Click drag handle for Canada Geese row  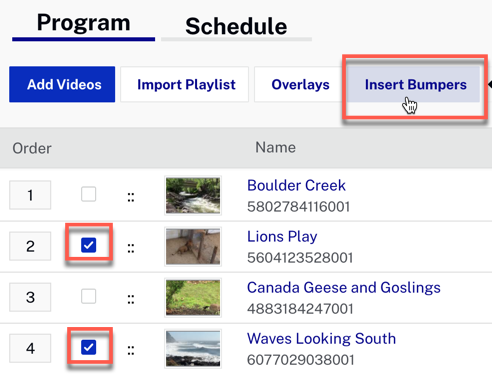pos(131,299)
